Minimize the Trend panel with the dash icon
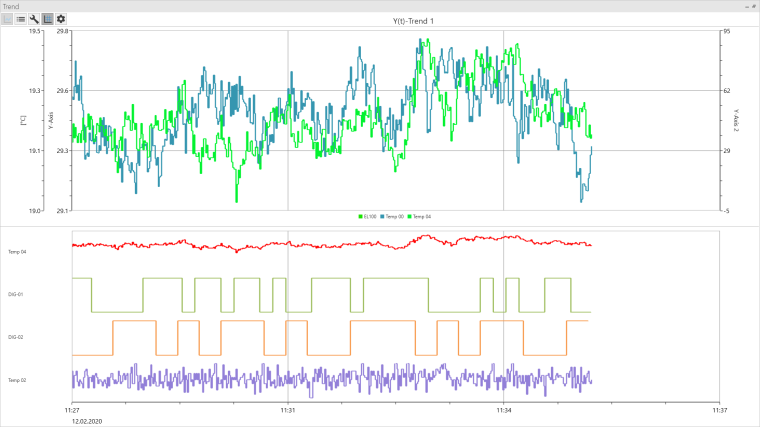760x427 pixels. [745, 6]
